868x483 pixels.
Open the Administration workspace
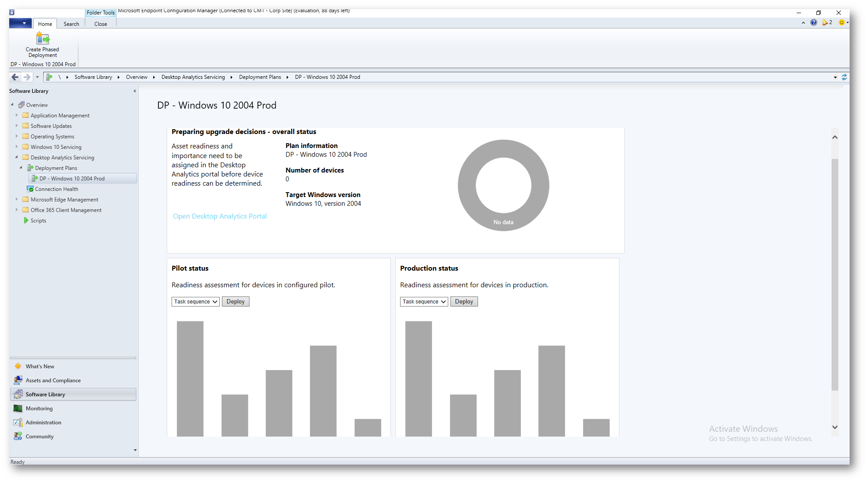(73, 423)
